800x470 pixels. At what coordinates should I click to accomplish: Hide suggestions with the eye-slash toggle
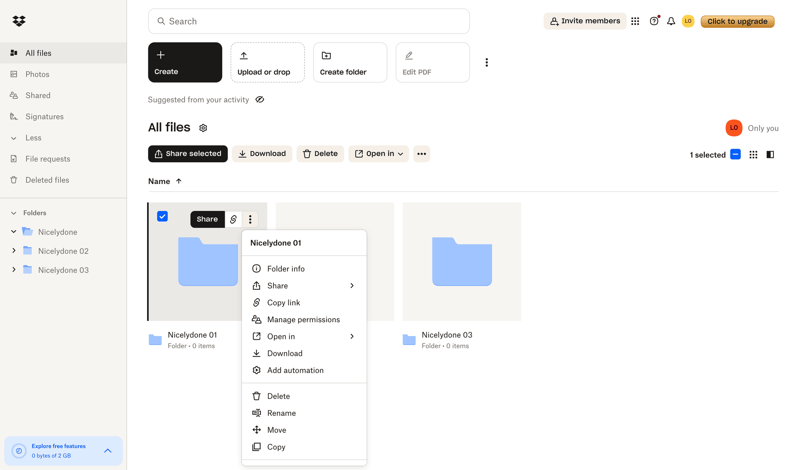point(260,100)
